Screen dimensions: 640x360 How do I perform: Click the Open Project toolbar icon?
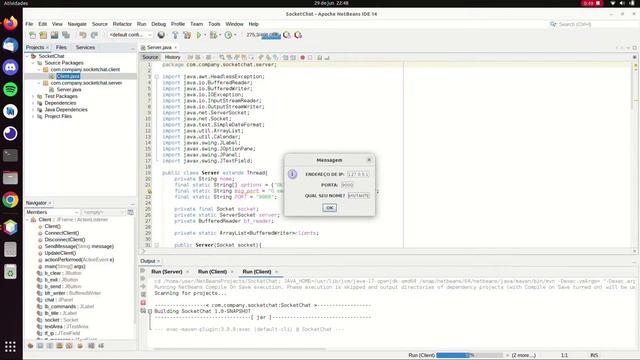54,35
